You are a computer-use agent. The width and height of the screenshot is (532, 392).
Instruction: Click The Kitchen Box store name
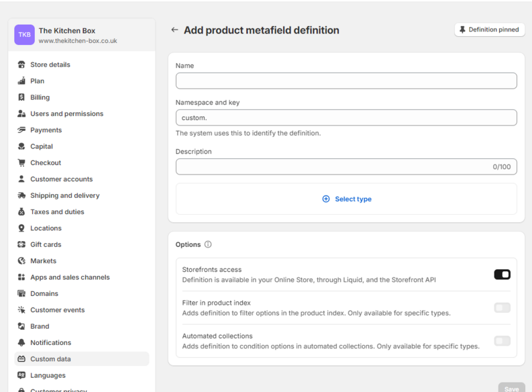[67, 31]
